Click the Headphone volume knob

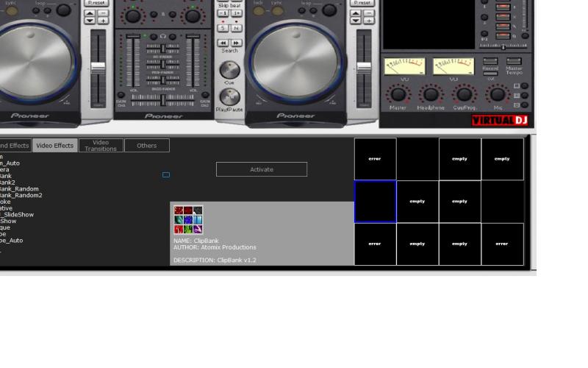(431, 94)
